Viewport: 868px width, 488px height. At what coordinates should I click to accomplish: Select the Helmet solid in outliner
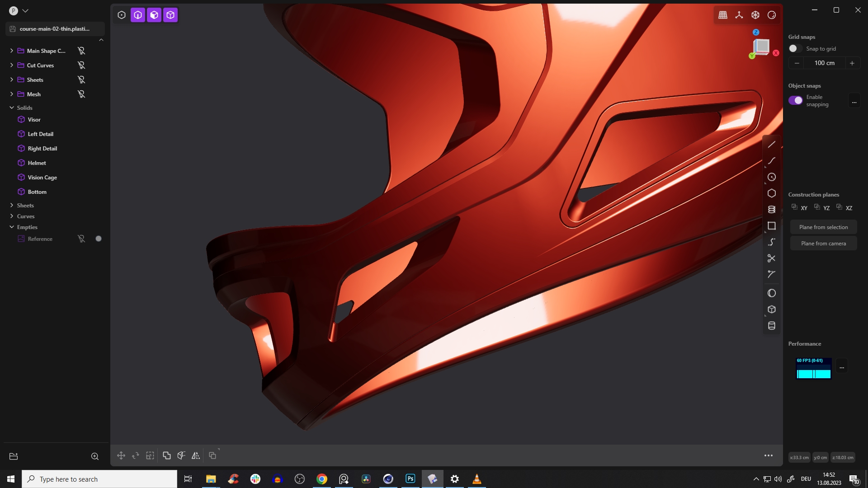38,163
